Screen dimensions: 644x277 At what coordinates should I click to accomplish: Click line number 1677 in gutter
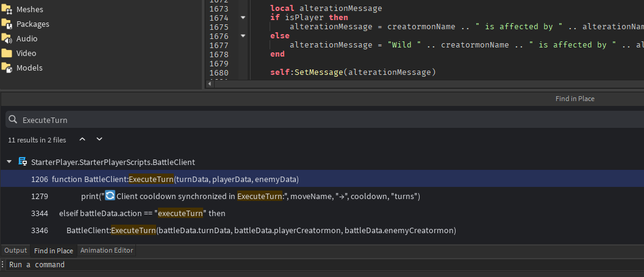[x=218, y=44]
